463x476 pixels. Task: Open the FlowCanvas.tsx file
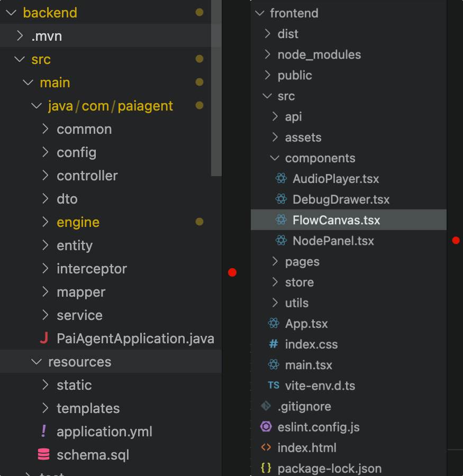[336, 220]
